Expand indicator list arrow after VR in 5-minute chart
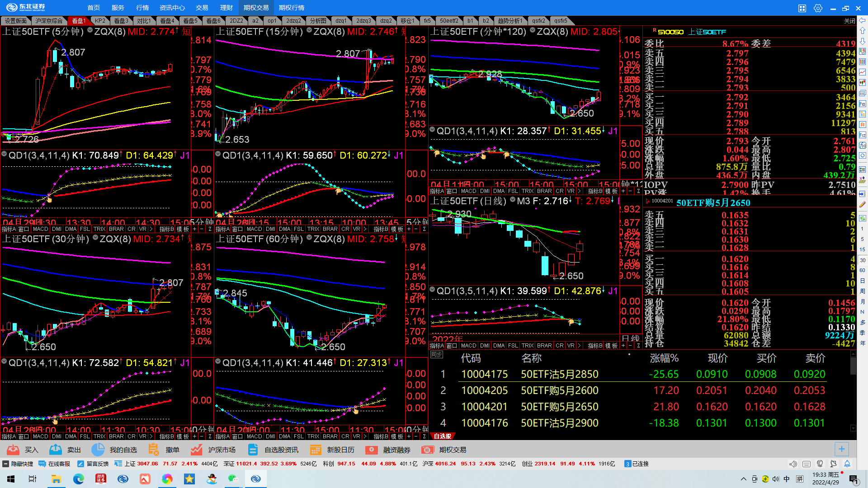 tap(151, 229)
